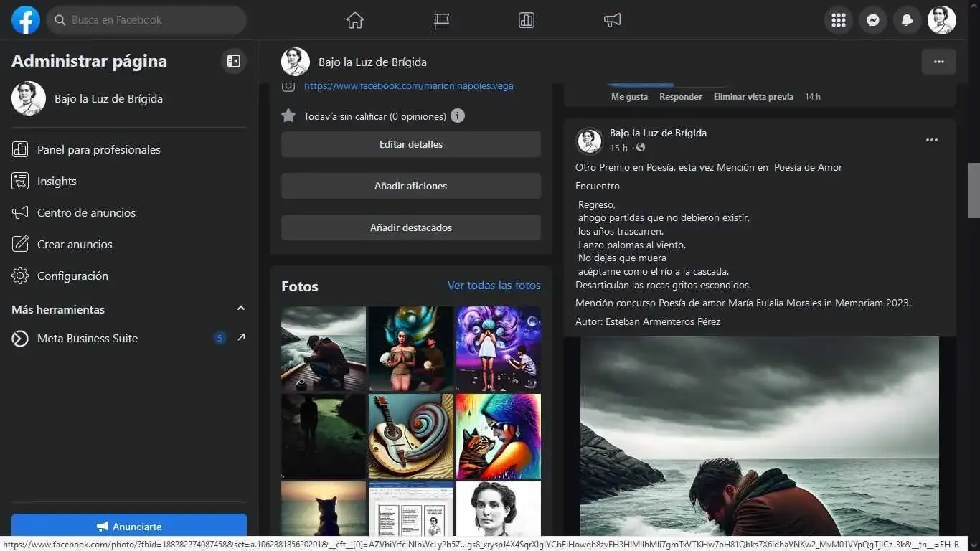Click Me gusta on the comment
The image size is (980, 551).
pos(629,97)
